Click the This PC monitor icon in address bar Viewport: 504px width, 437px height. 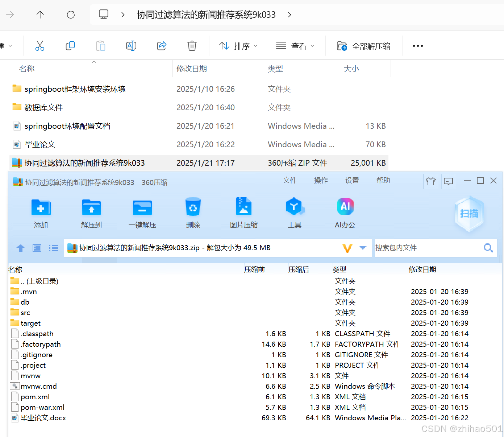point(104,14)
